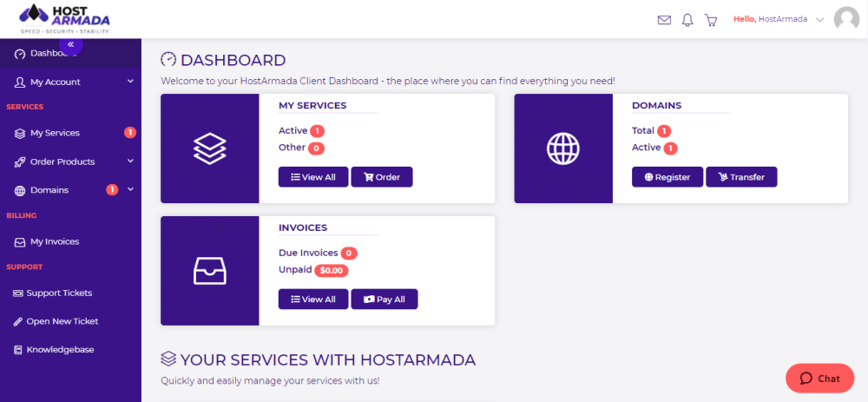Viewport: 868px width, 402px height.
Task: Click the Total domains count badge
Action: point(664,131)
